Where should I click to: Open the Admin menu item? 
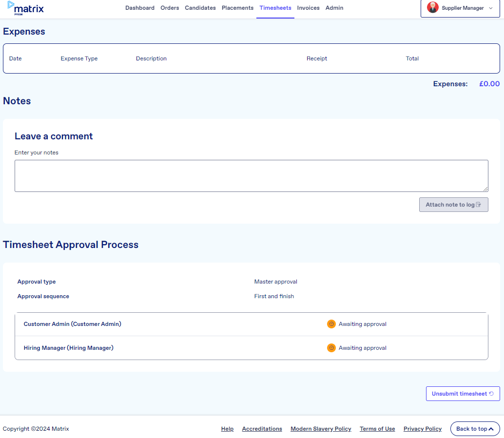(334, 8)
